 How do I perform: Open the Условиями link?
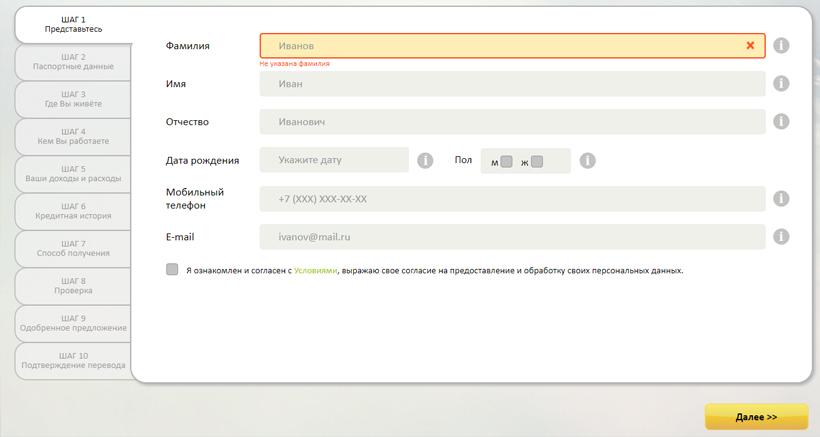click(315, 271)
